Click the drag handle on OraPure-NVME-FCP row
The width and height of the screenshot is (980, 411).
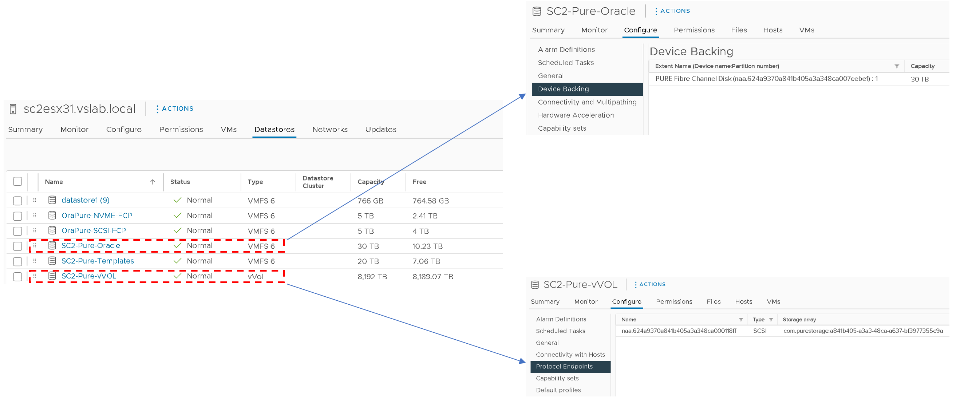35,216
